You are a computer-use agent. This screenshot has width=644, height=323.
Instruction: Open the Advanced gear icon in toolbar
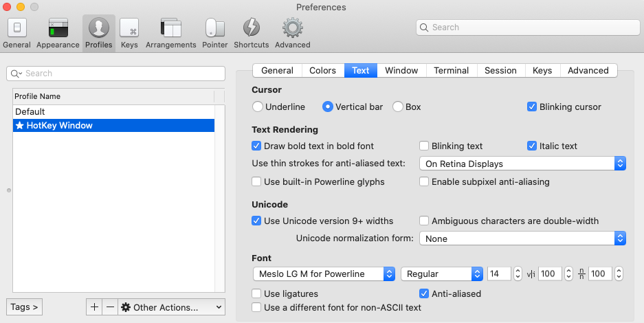[292, 28]
